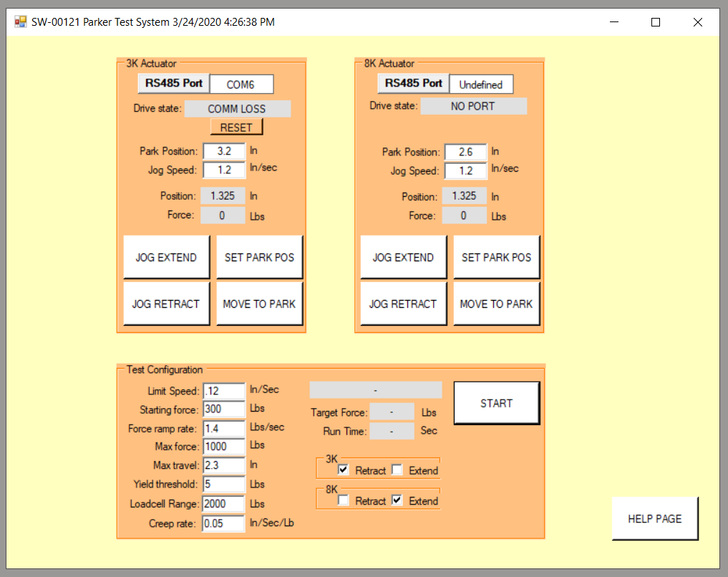Click the Max force input field

click(224, 447)
